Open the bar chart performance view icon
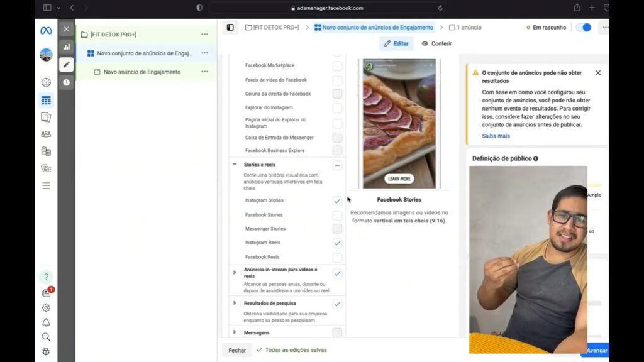This screenshot has height=362, width=644. click(66, 47)
